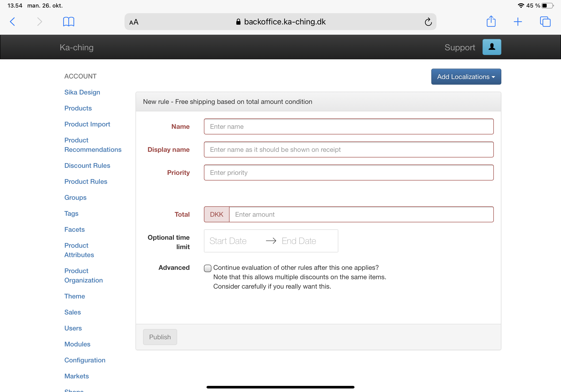
Task: Open the Start Date picker
Action: pos(228,241)
